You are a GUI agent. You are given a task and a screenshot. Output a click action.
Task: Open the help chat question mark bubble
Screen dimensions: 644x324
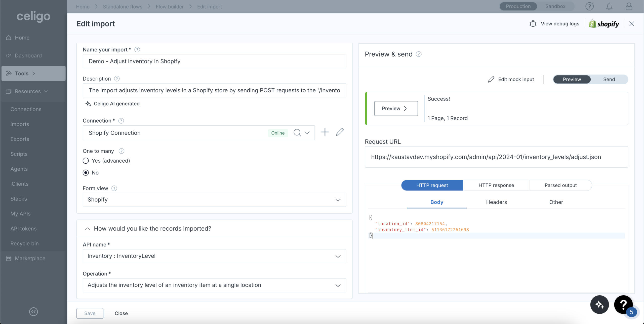click(x=623, y=305)
